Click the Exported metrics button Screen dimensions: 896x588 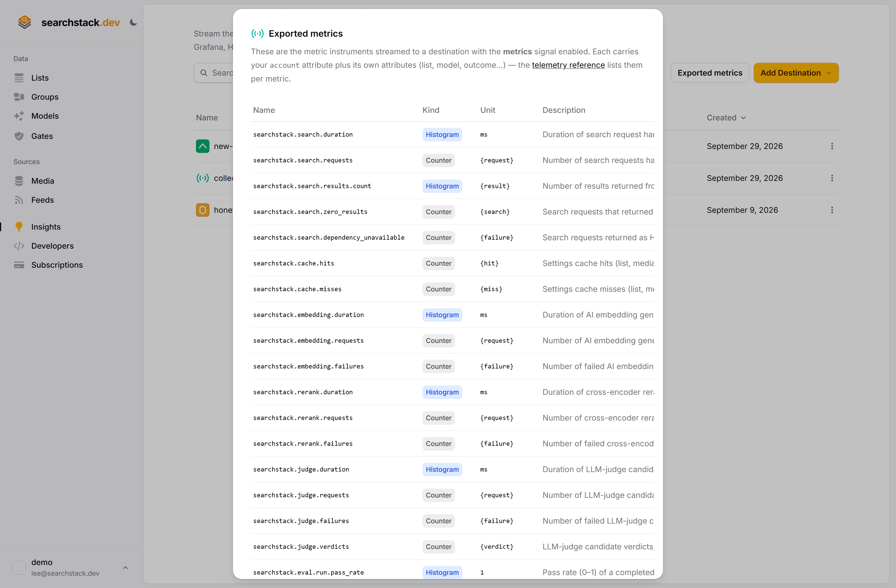pyautogui.click(x=710, y=73)
